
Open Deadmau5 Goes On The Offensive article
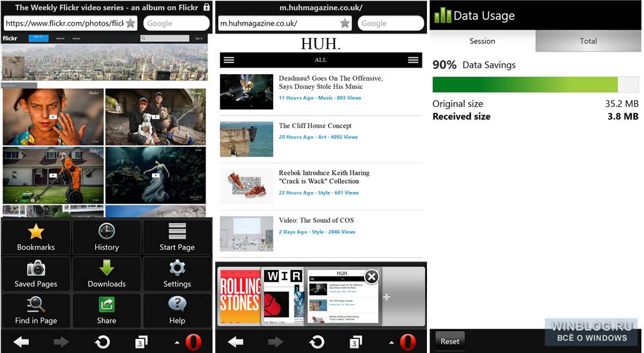pos(330,82)
